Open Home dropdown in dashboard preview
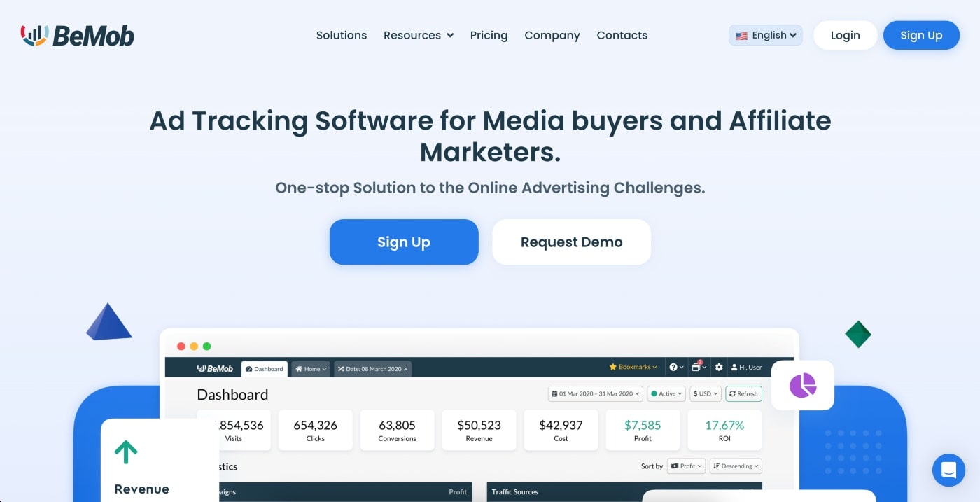 click(310, 369)
